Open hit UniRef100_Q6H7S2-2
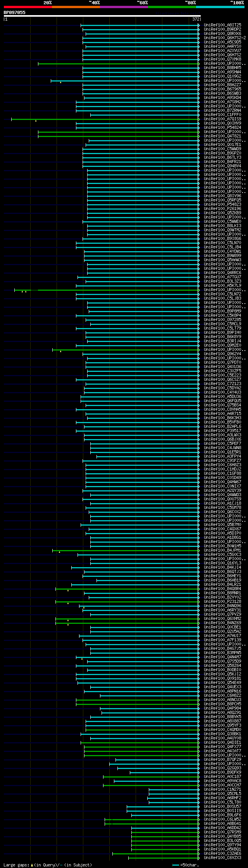Viewport: 248px width, 868px height. pos(225,38)
